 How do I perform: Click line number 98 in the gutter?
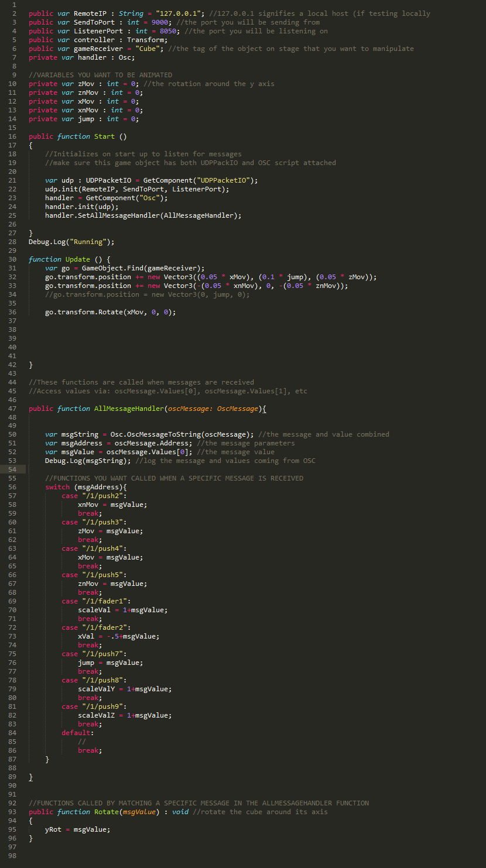[x=12, y=856]
